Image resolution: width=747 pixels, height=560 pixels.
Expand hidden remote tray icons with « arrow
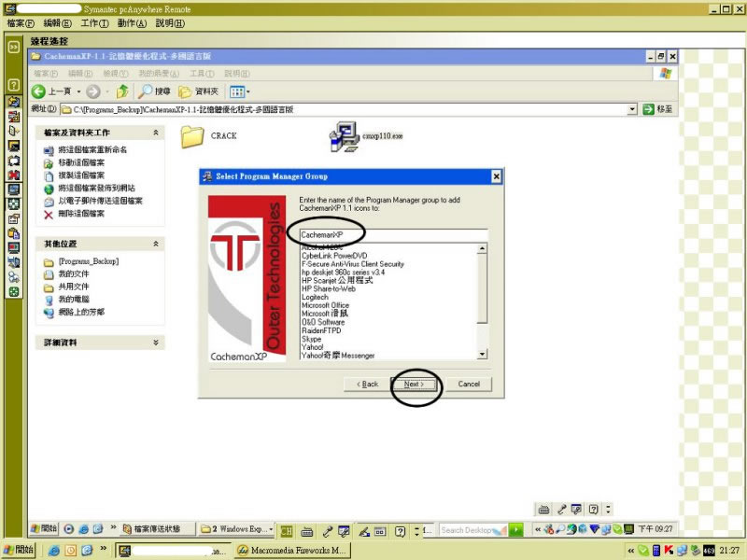click(538, 529)
